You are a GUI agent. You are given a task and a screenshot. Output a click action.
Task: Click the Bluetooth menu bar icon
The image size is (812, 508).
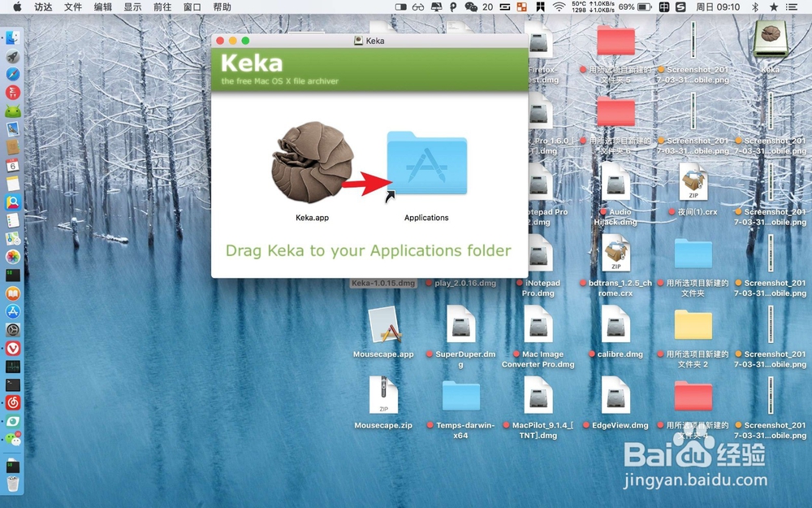tap(755, 7)
